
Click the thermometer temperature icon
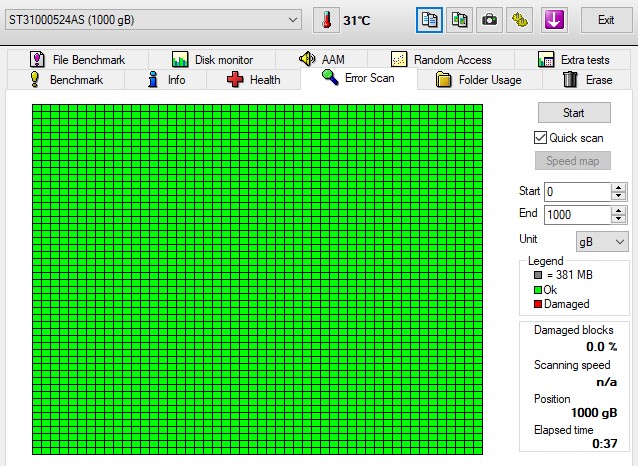point(326,20)
